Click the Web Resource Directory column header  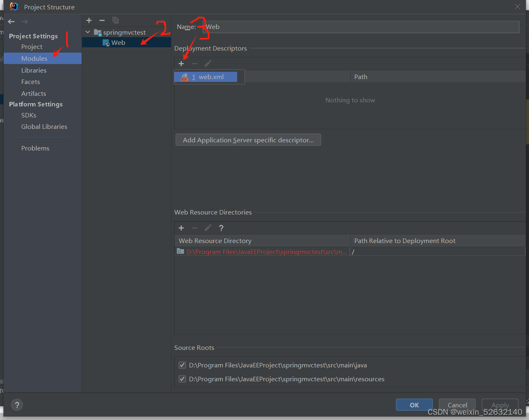(x=262, y=241)
